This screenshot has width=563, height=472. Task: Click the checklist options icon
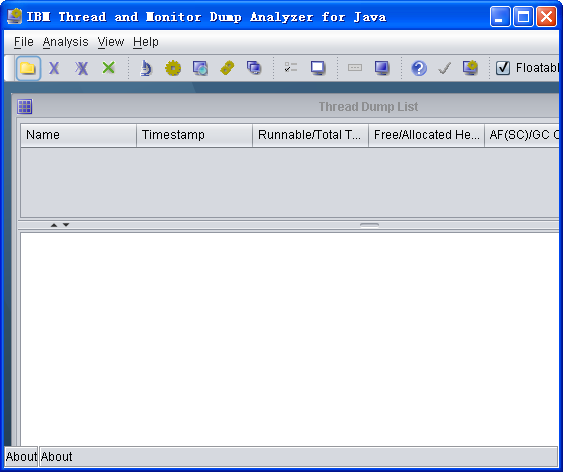click(x=290, y=67)
